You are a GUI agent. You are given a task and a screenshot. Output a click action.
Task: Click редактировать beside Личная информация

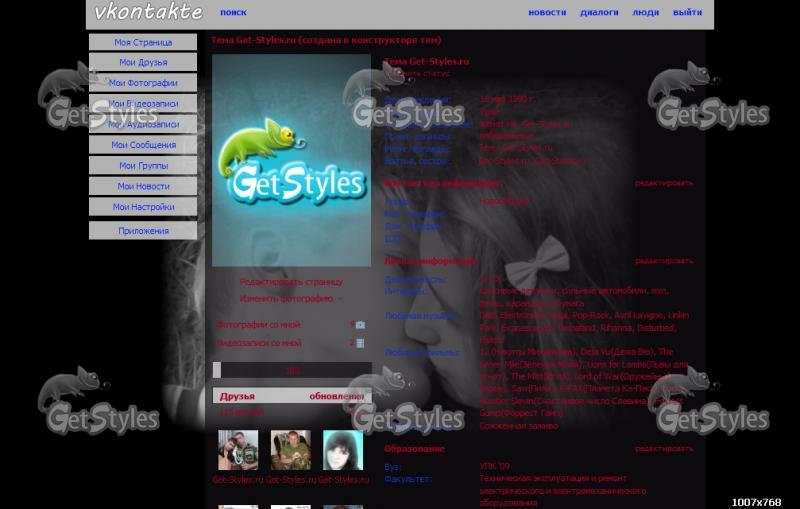pos(664,261)
